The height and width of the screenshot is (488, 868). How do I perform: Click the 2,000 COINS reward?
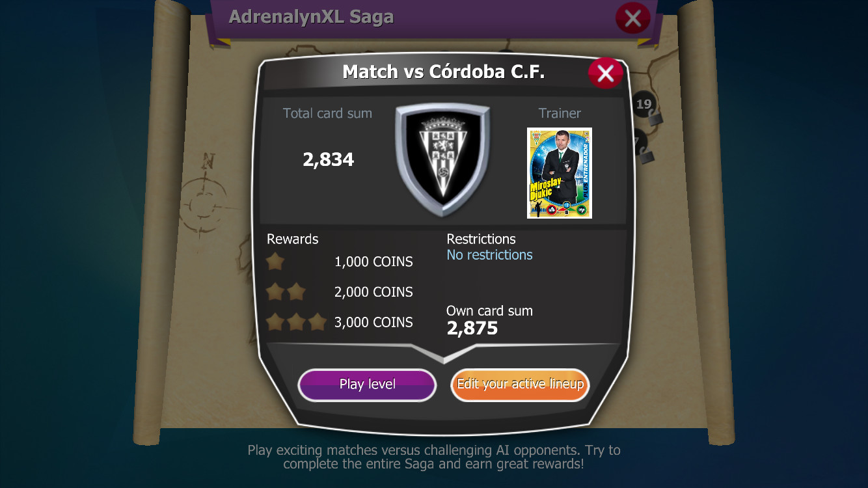click(373, 292)
